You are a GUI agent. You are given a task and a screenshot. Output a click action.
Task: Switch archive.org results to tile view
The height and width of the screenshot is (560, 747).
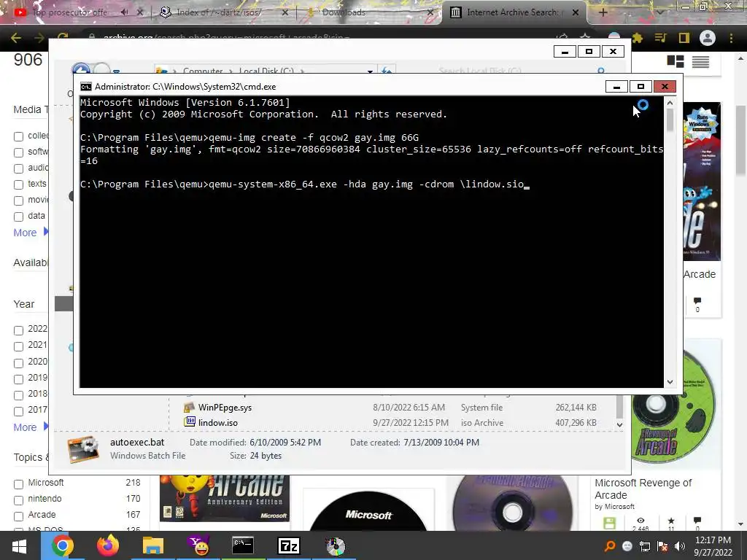[x=675, y=61]
